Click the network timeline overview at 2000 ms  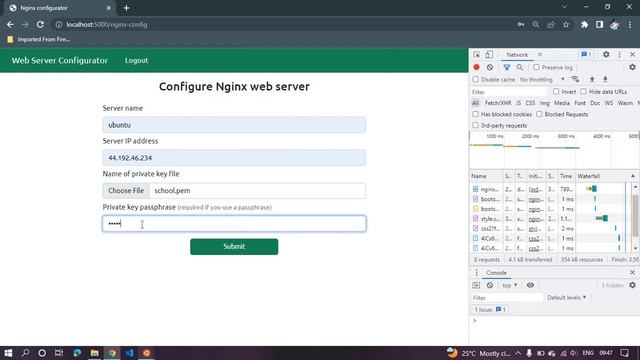point(530,136)
